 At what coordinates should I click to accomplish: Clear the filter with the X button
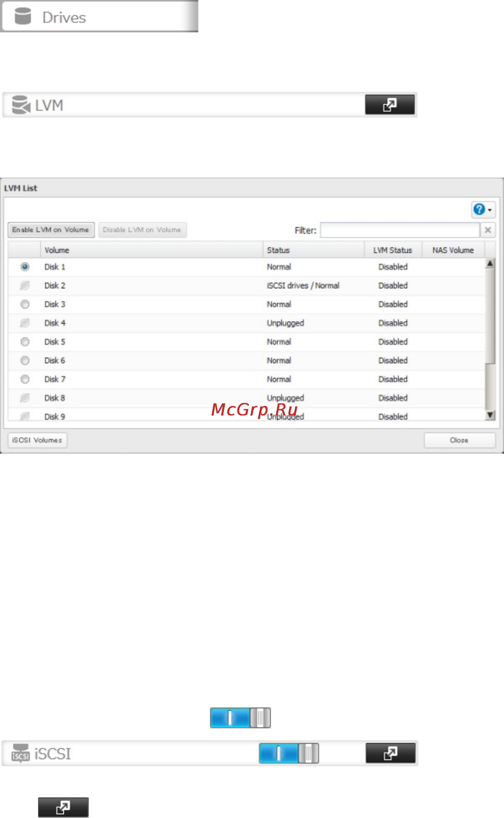[488, 230]
